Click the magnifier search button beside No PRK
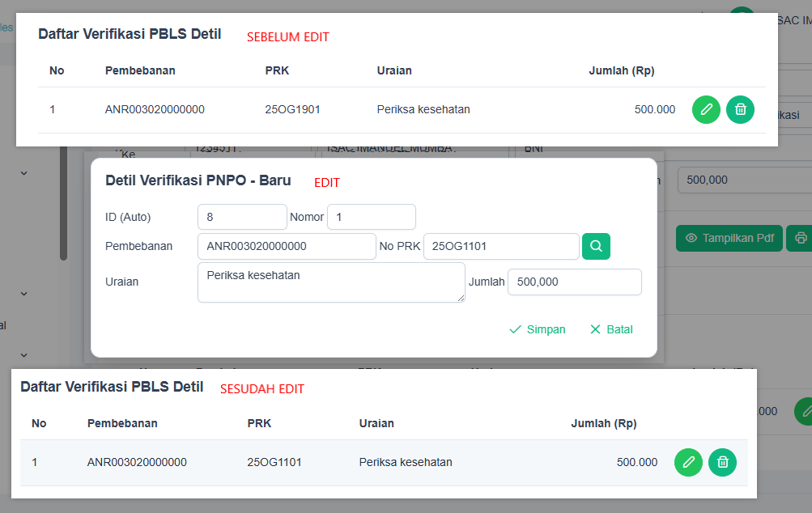 [596, 246]
